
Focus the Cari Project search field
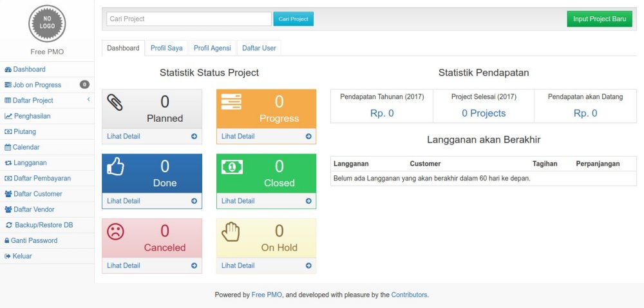tap(189, 19)
